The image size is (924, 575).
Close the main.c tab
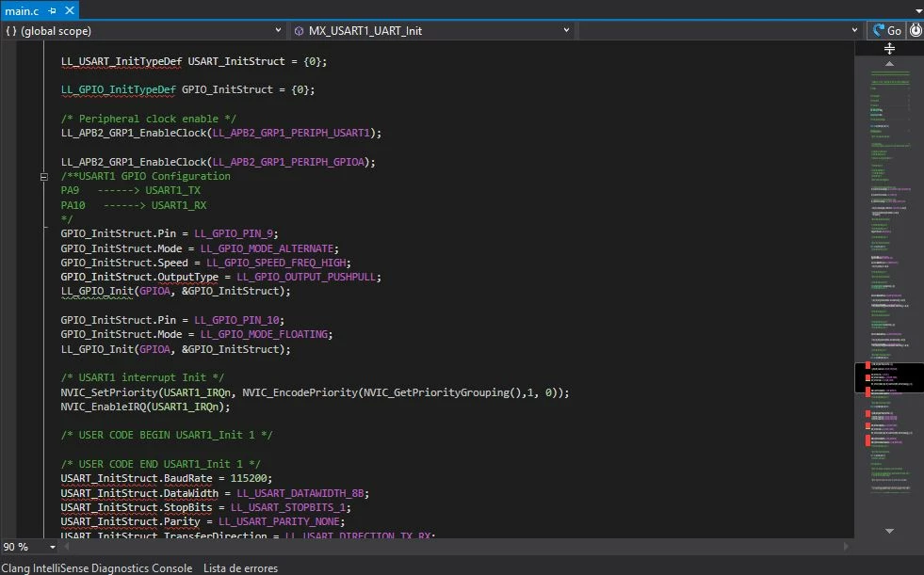point(70,10)
